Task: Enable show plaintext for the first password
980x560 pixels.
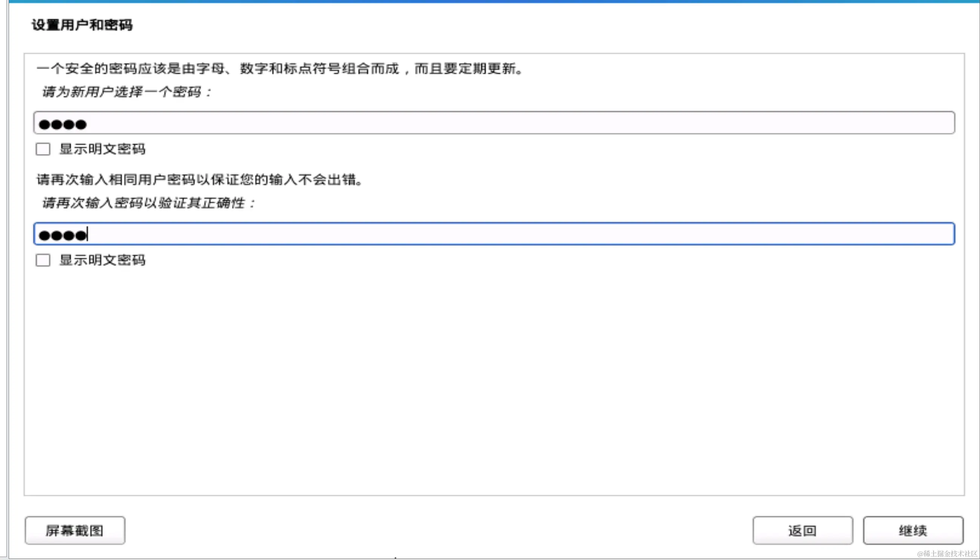Action: click(43, 149)
